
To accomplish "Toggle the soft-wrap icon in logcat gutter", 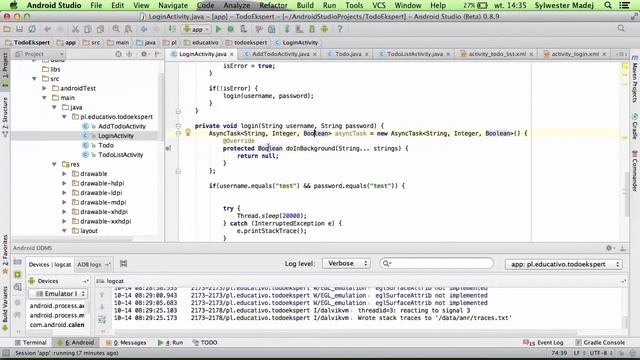I will 102,320.
